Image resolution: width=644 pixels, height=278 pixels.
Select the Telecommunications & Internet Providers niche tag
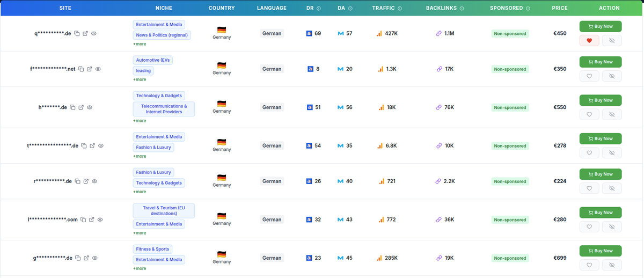[x=164, y=109]
